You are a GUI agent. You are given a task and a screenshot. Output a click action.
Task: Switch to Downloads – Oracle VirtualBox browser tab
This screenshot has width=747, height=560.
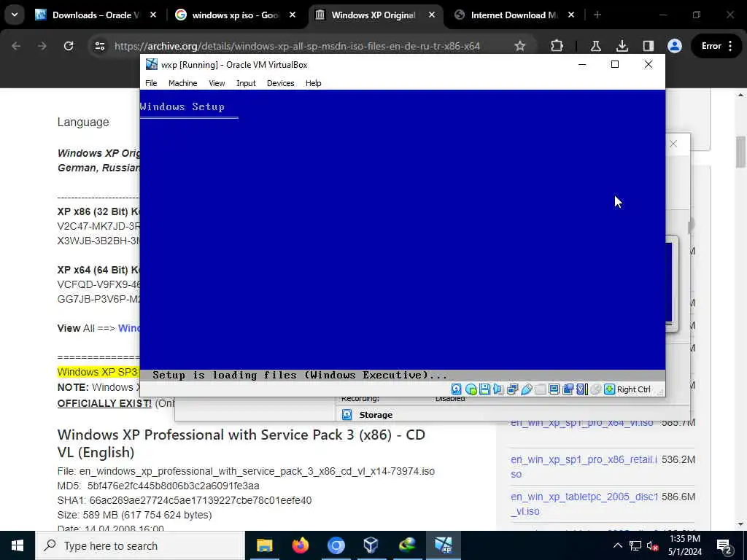(x=96, y=15)
